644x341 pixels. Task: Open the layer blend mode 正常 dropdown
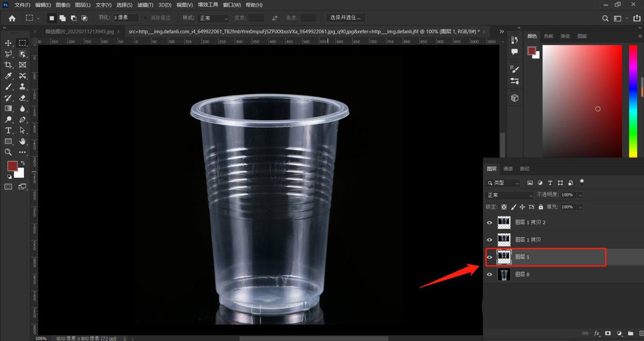(509, 195)
